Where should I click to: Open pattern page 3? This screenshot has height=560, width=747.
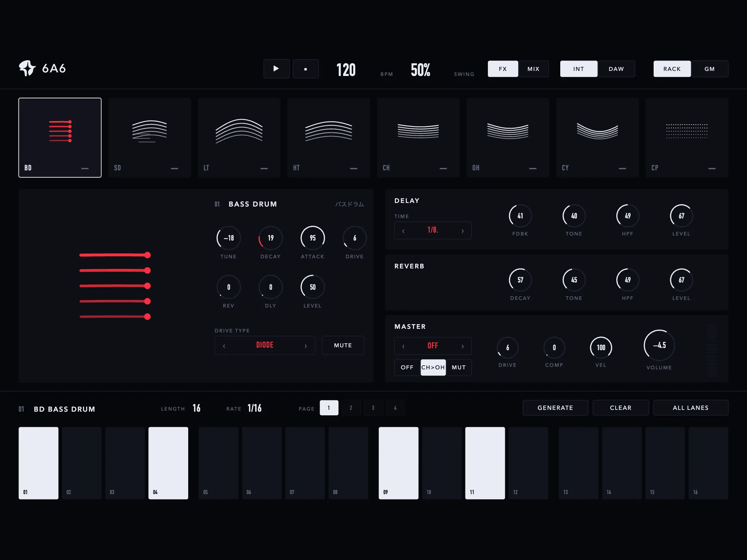coord(373,408)
